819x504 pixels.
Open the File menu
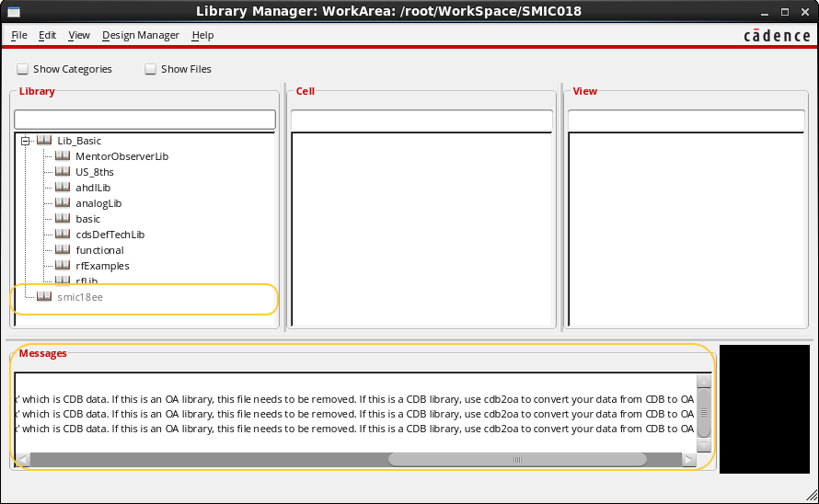19,35
